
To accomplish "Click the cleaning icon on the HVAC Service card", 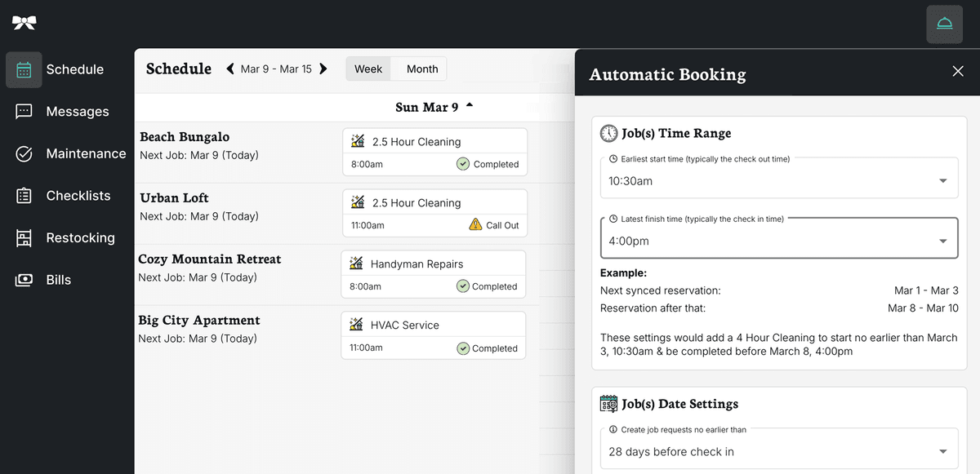I will (355, 324).
